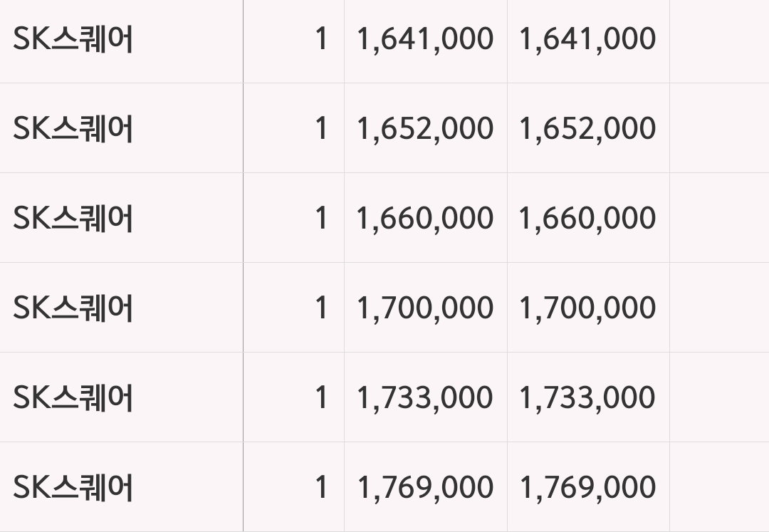Click the second 1,660,000 amount cell
Image resolution: width=769 pixels, height=532 pixels.
tap(587, 219)
